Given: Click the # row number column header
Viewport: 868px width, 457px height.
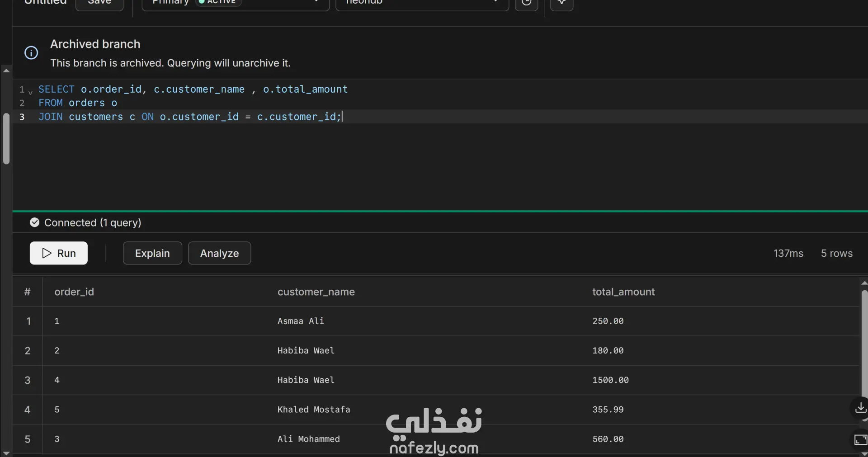Looking at the screenshot, I should (27, 292).
